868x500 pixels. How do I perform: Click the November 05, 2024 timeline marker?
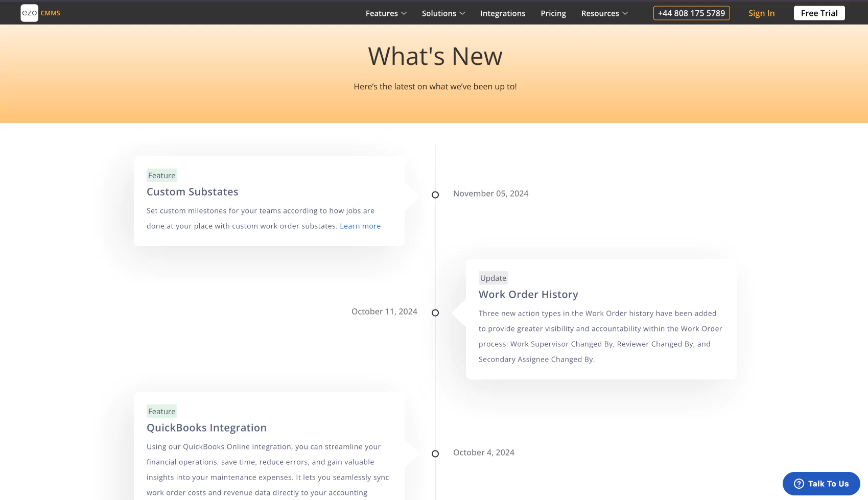pyautogui.click(x=435, y=195)
